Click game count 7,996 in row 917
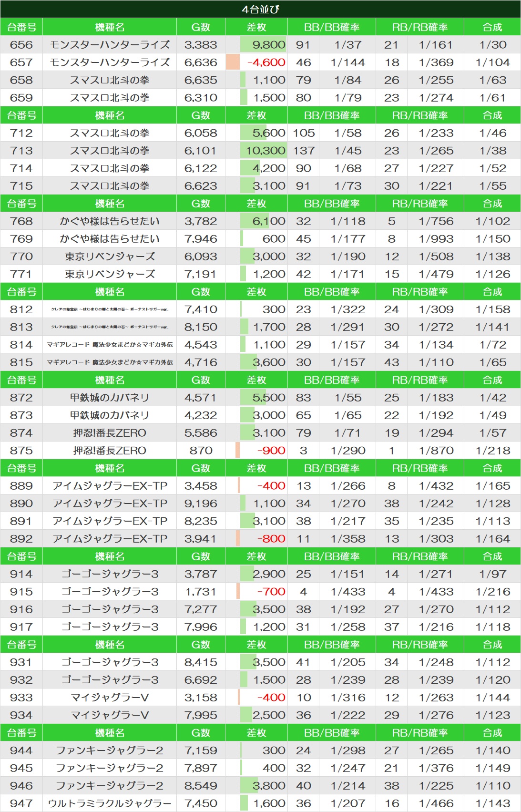 (x=201, y=627)
